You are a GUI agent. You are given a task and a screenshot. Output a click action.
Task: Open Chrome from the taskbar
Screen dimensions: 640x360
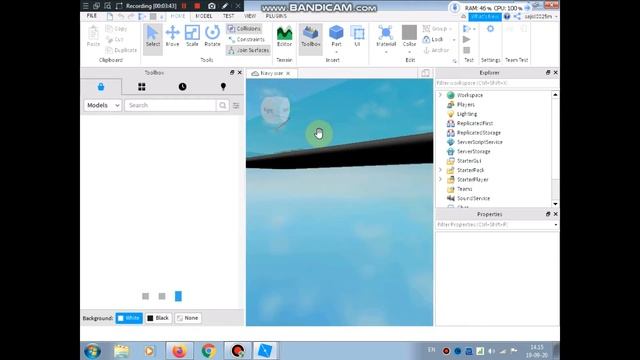[208, 351]
